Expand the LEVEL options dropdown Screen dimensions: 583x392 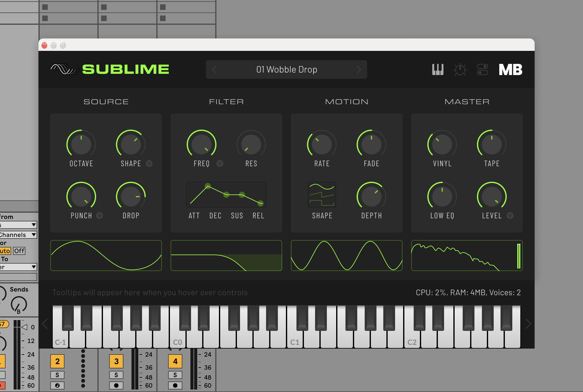tap(510, 216)
